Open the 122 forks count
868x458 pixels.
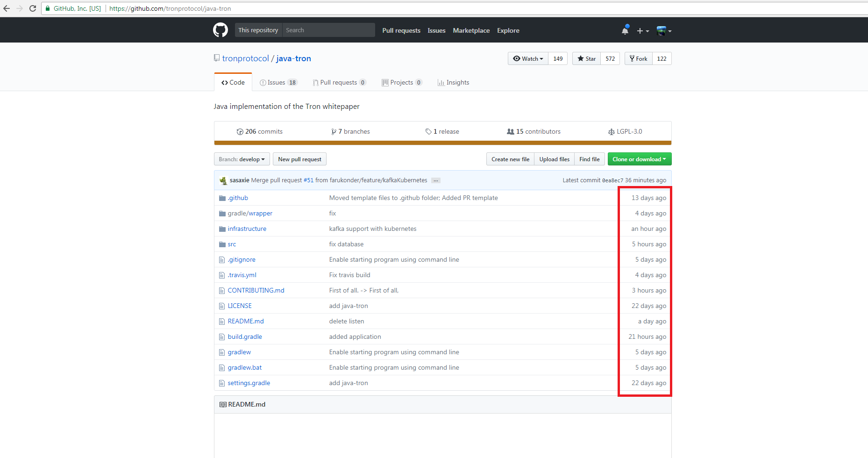(x=662, y=58)
